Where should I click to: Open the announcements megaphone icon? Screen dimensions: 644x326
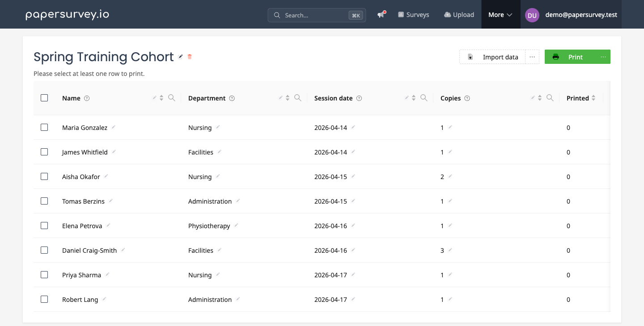click(381, 15)
